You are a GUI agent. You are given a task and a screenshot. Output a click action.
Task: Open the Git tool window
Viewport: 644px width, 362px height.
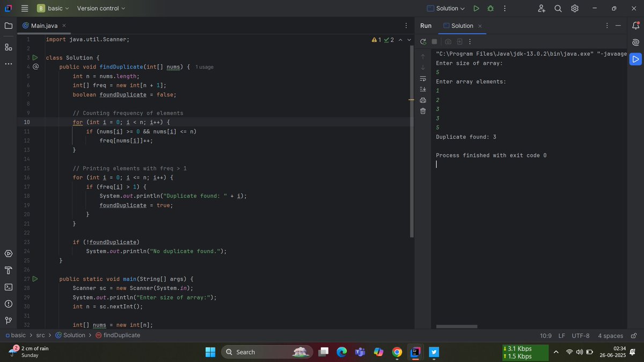coord(8,321)
